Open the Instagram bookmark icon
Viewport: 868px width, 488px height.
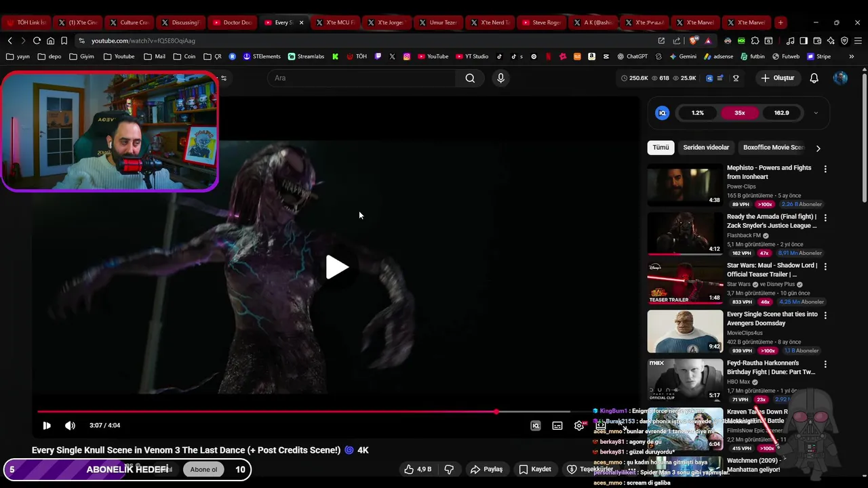click(407, 57)
